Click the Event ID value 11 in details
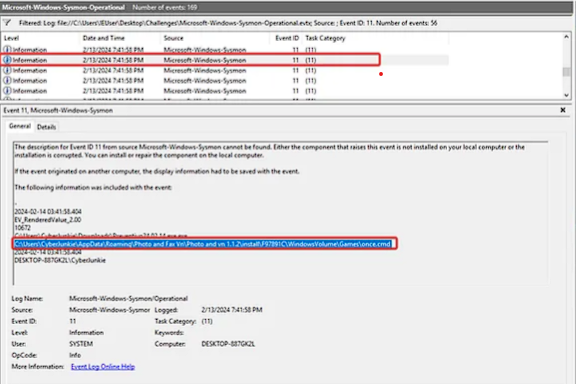Image resolution: width=576 pixels, height=384 pixels. tap(72, 321)
